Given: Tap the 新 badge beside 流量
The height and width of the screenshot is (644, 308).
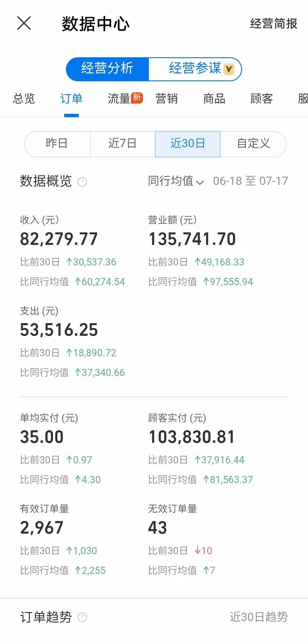Looking at the screenshot, I should pos(137,97).
